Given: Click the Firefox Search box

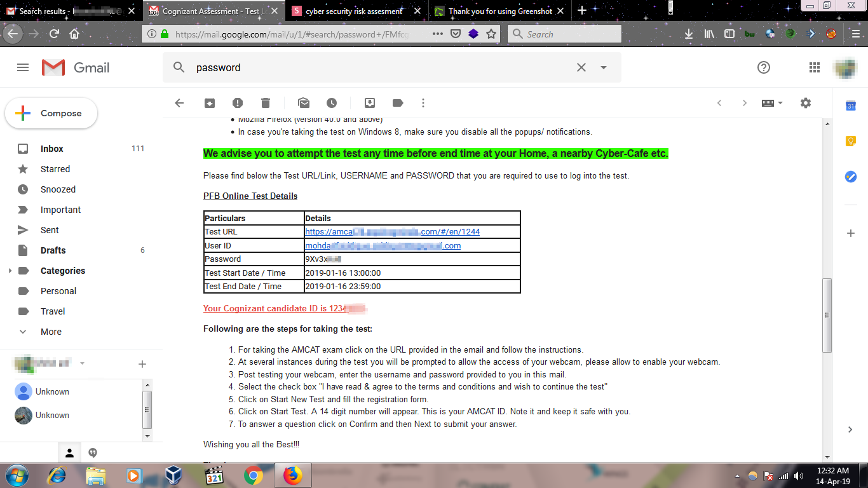Looking at the screenshot, I should (x=564, y=34).
